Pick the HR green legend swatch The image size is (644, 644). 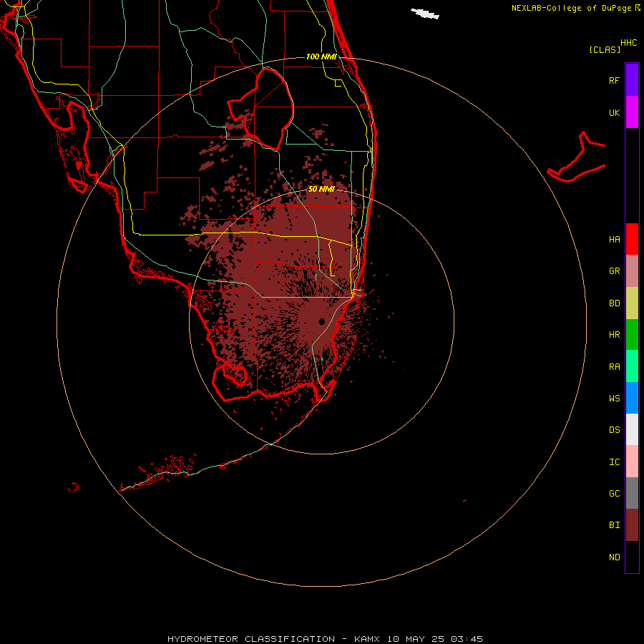632,334
